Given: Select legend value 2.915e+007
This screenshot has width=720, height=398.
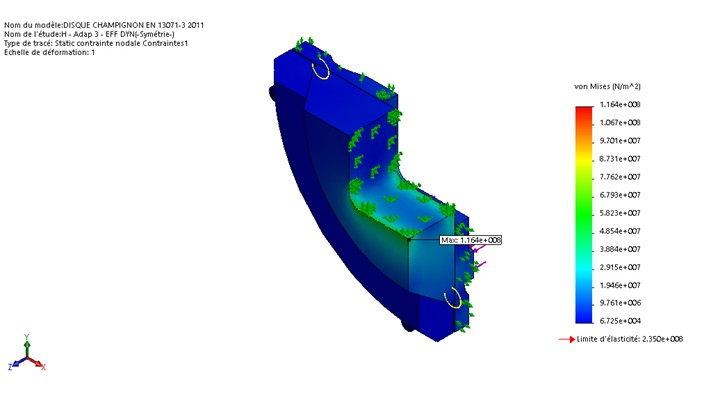Looking at the screenshot, I should [620, 267].
